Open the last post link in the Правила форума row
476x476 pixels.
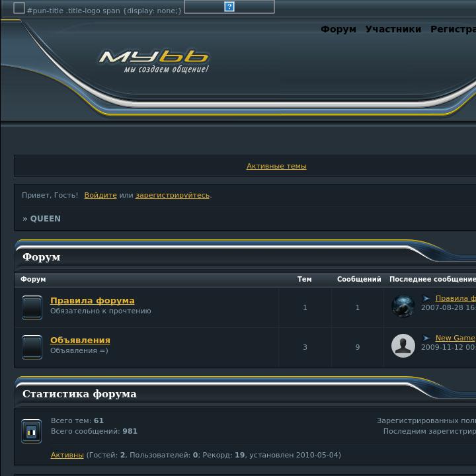click(x=456, y=298)
